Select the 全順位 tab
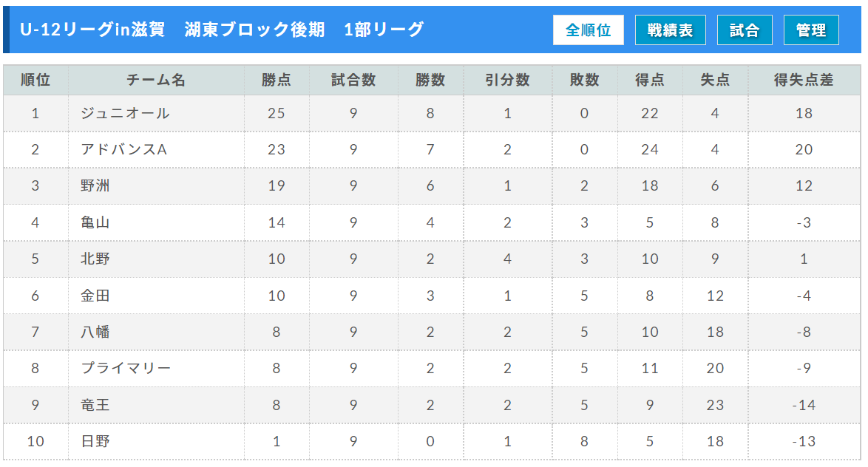The image size is (868, 467). 588,30
